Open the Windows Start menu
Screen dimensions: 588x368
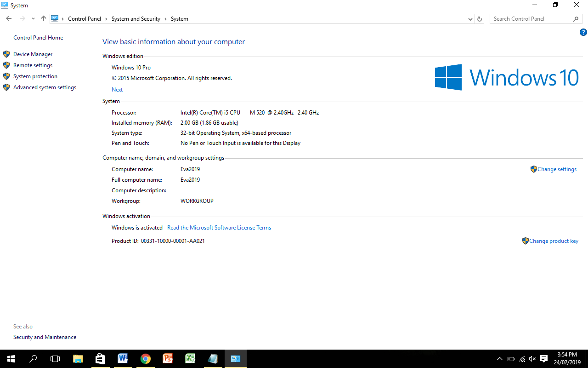click(x=11, y=359)
